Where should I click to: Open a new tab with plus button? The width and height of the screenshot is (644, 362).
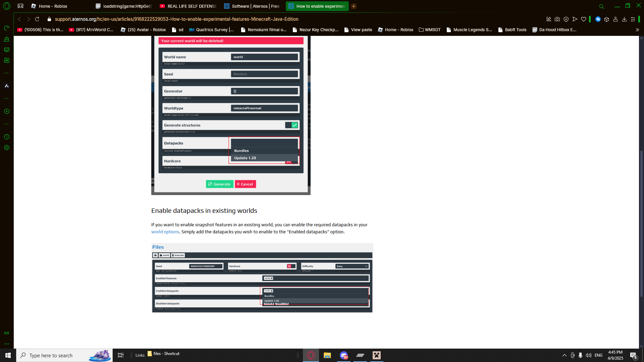354,6
